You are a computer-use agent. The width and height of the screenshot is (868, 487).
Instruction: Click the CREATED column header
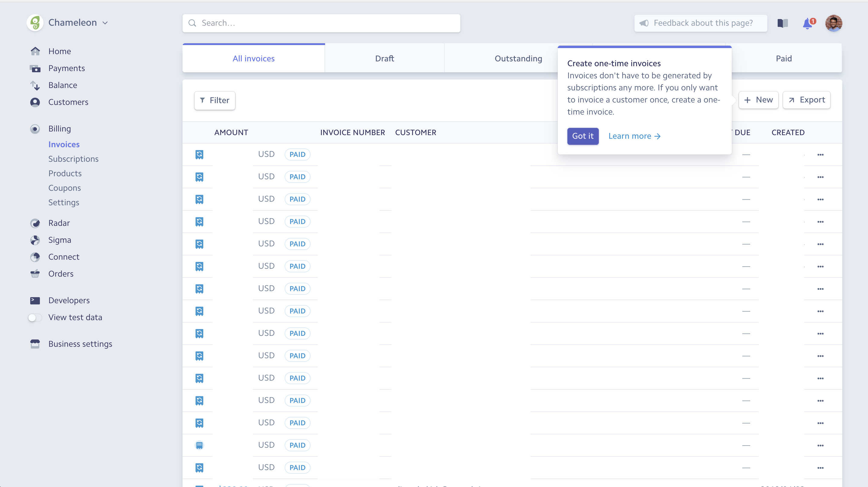(788, 132)
